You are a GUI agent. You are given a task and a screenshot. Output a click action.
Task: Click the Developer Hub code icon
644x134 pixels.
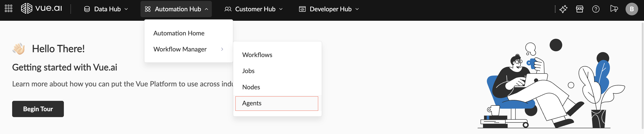click(302, 9)
